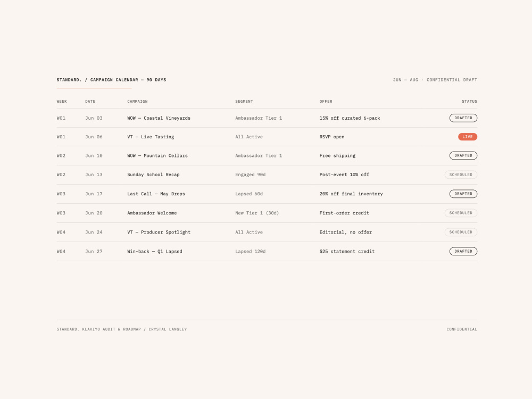The image size is (532, 399).
Task: Click '20% off final inventory' offer
Action: (x=351, y=194)
